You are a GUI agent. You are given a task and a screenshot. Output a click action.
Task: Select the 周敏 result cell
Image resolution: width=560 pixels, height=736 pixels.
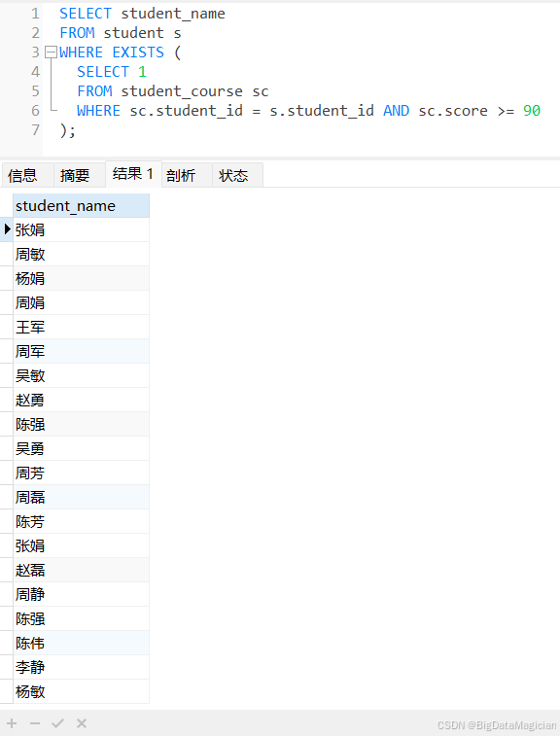click(x=82, y=255)
